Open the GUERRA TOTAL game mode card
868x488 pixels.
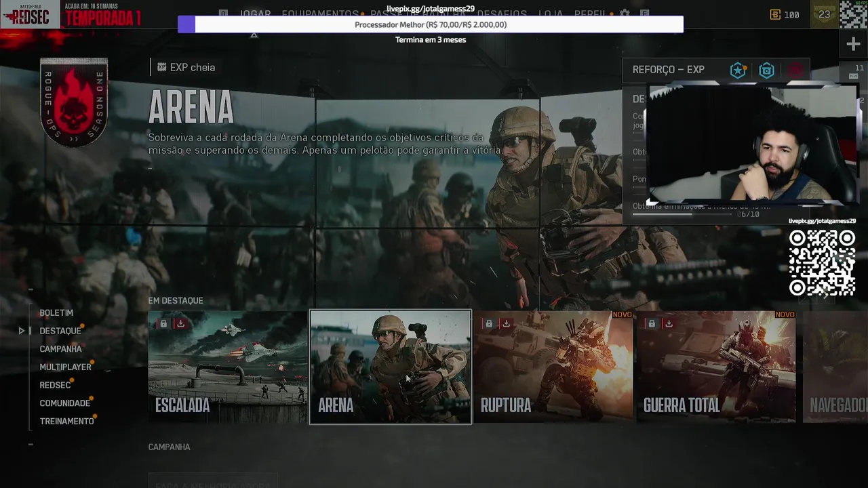click(716, 367)
